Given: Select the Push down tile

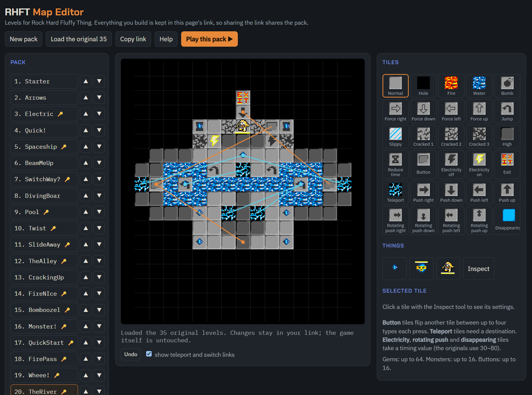Looking at the screenshot, I should pyautogui.click(x=451, y=193).
